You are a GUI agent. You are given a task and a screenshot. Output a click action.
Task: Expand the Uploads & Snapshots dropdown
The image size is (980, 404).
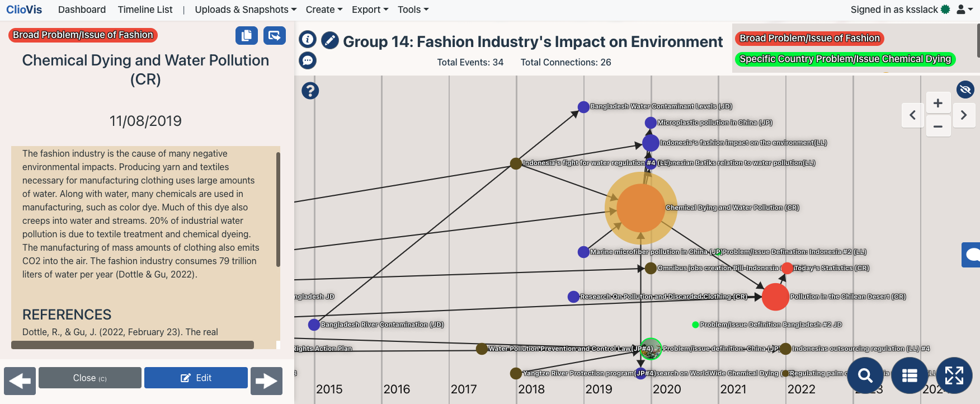(245, 10)
